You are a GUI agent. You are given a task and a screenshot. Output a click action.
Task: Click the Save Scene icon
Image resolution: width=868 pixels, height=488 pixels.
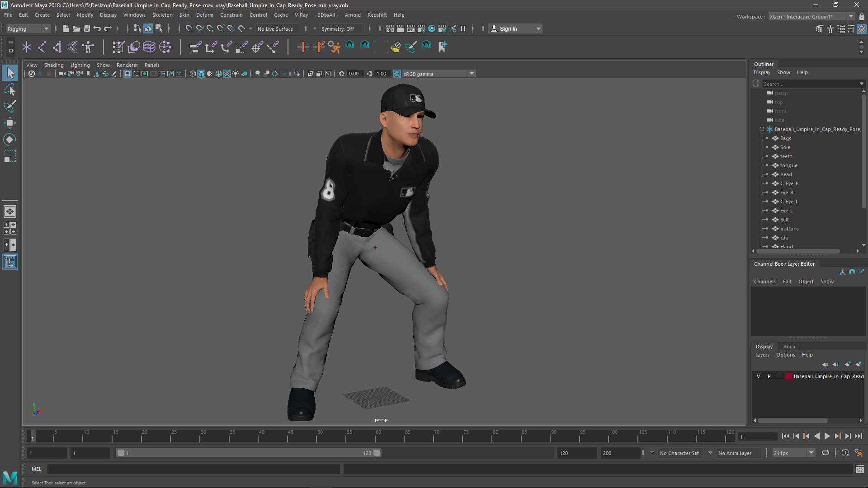pos(86,28)
